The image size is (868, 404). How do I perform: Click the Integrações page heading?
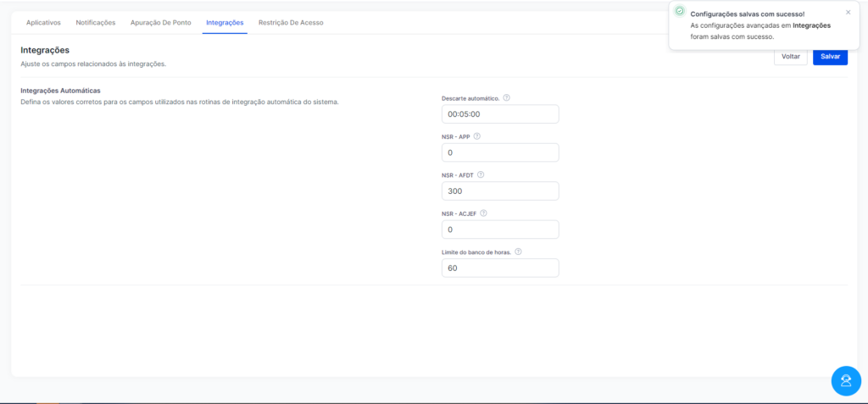coord(45,50)
